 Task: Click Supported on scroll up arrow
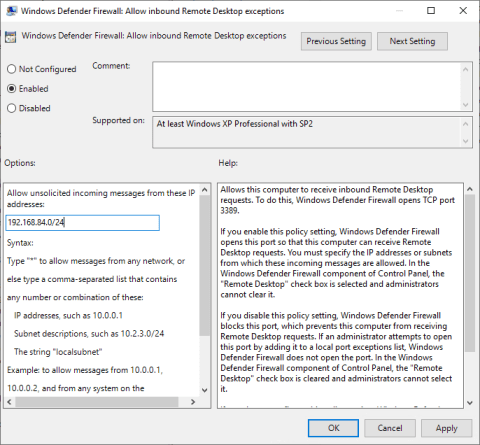pyautogui.click(x=466, y=124)
